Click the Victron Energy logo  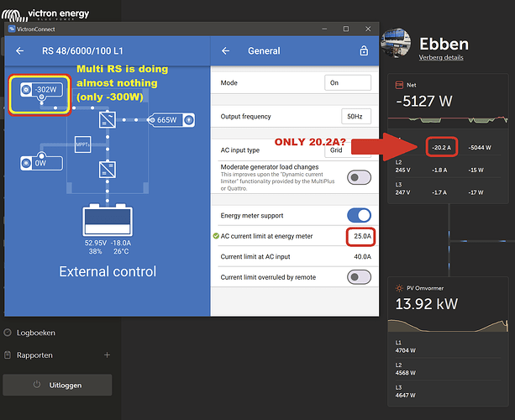pyautogui.click(x=45, y=14)
